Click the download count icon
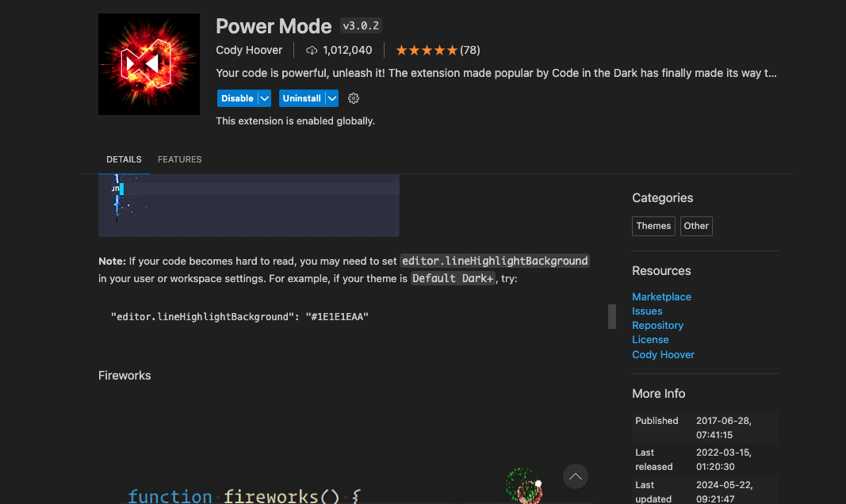 [310, 50]
